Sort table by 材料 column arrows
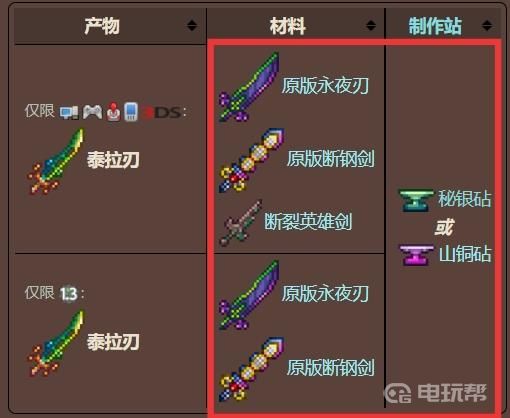The height and width of the screenshot is (418, 510). tap(371, 25)
